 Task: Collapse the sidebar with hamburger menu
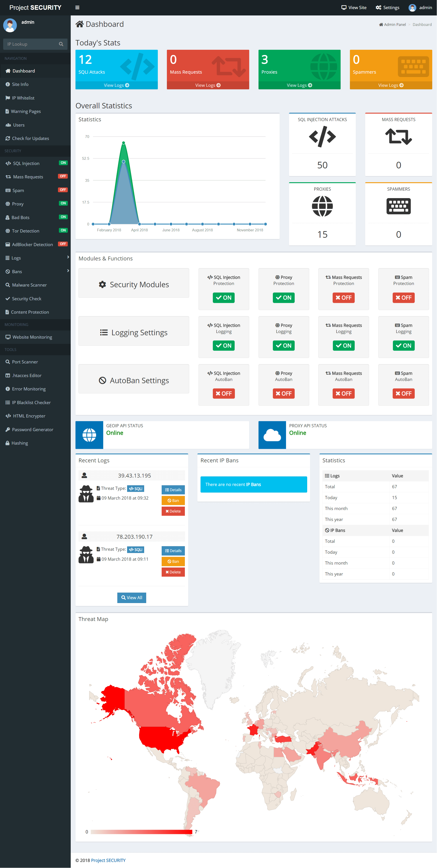tap(77, 7)
